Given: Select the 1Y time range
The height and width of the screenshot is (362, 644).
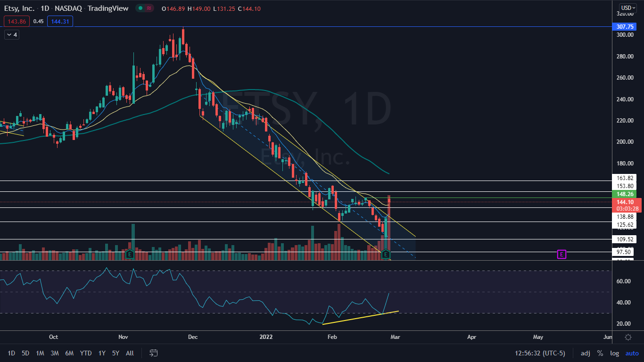Looking at the screenshot, I should [x=102, y=353].
